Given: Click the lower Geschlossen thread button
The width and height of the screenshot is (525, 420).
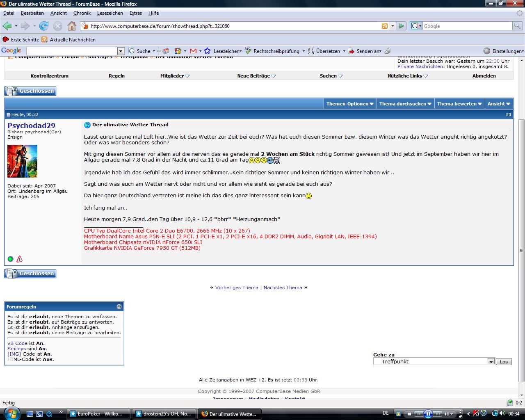Looking at the screenshot, I should (30, 274).
